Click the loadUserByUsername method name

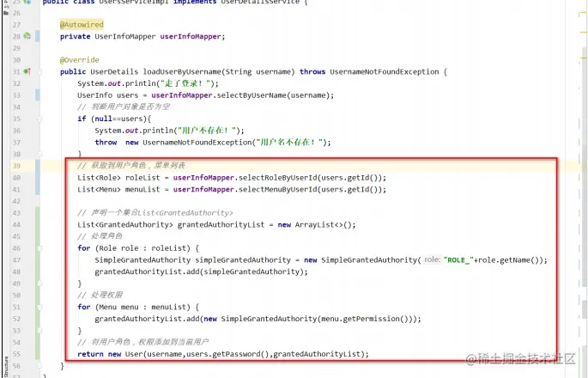182,71
